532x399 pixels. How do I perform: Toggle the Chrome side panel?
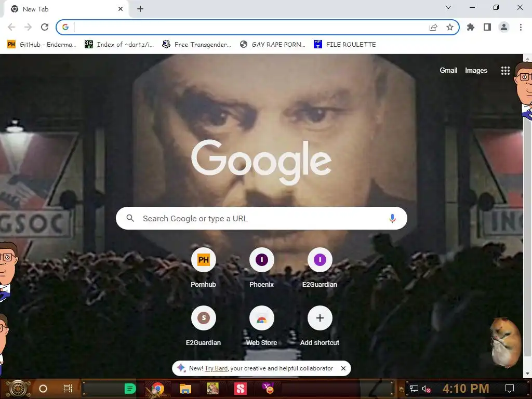487,27
